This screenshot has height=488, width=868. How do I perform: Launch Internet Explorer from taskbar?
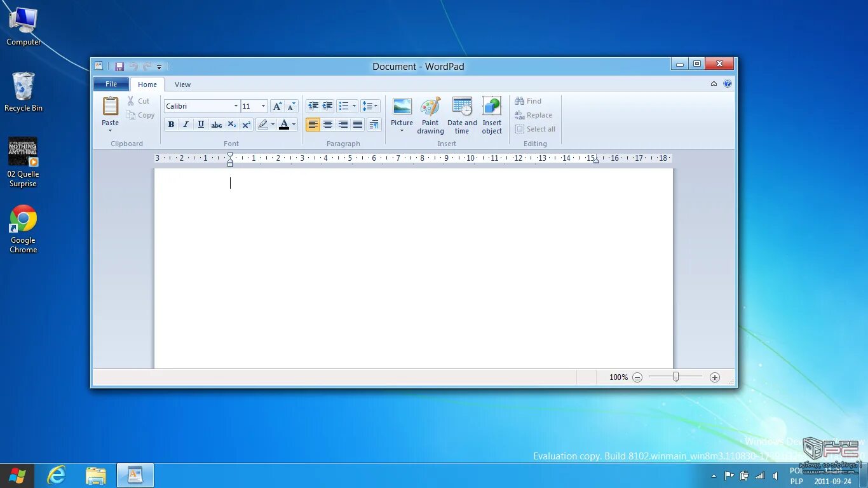tap(57, 475)
